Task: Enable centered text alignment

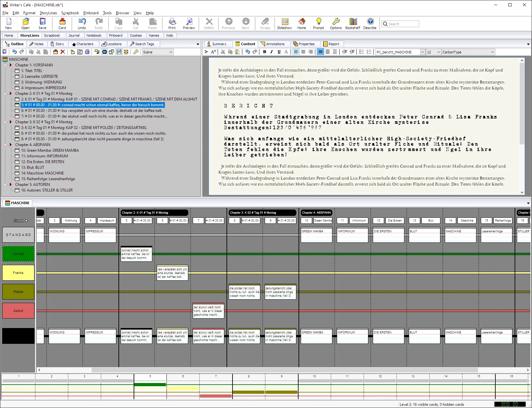Action: [x=303, y=52]
